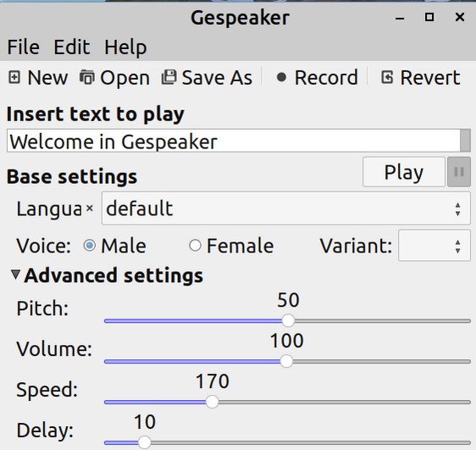Open the Edit menu
This screenshot has height=450, width=476.
pos(72,47)
